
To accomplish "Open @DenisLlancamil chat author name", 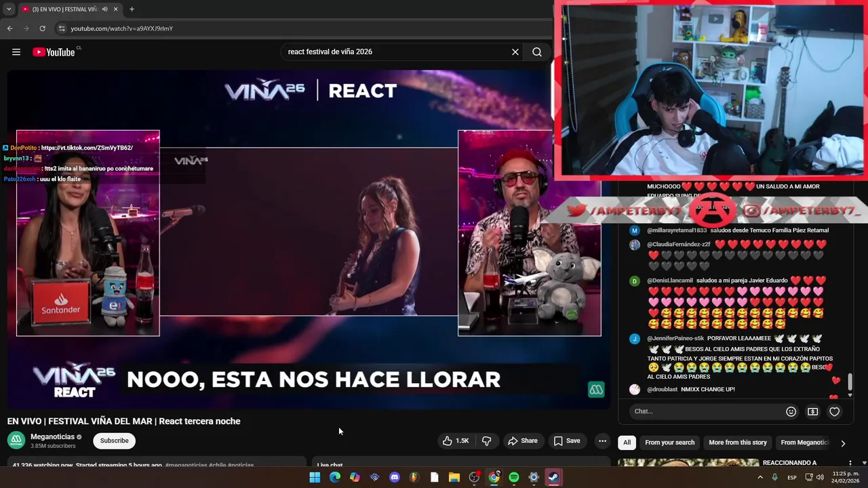I will (x=670, y=281).
